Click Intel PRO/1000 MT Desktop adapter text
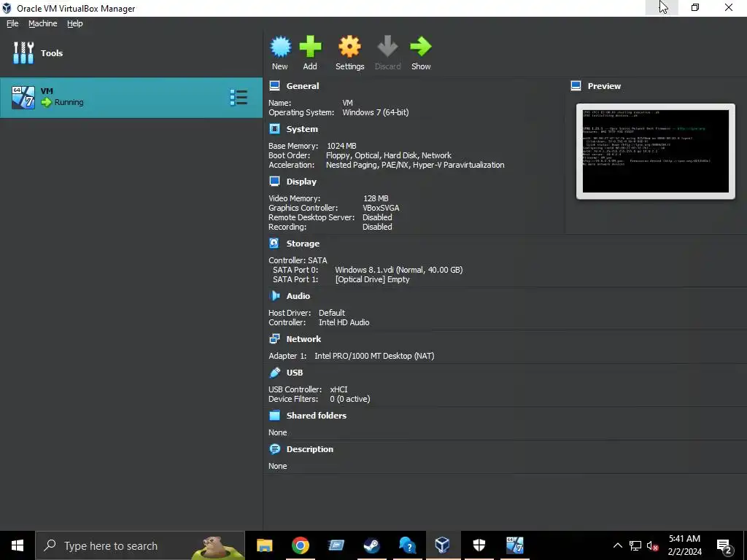747x560 pixels. pos(374,356)
